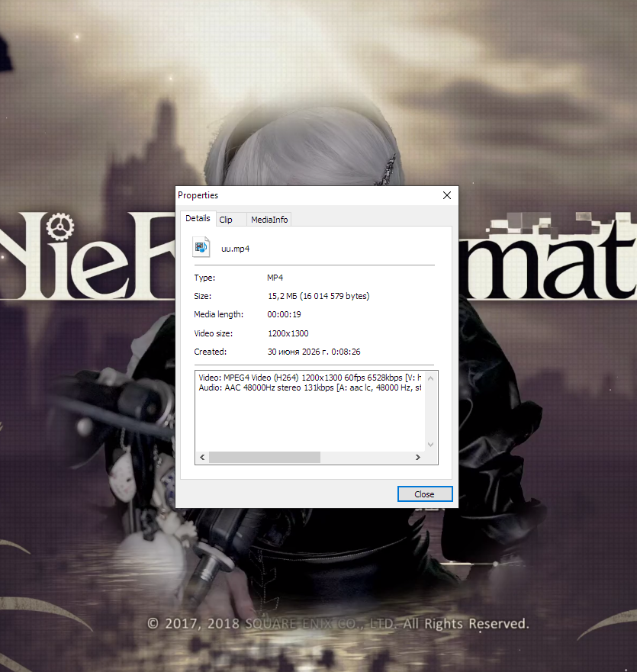Click the Size: label
Image resolution: width=637 pixels, height=672 pixels.
point(202,296)
